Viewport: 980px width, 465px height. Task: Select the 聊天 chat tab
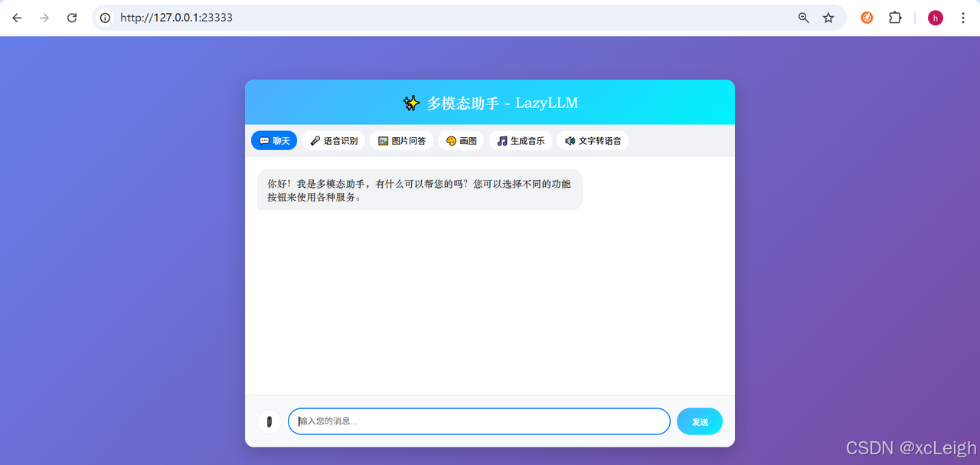(x=274, y=141)
